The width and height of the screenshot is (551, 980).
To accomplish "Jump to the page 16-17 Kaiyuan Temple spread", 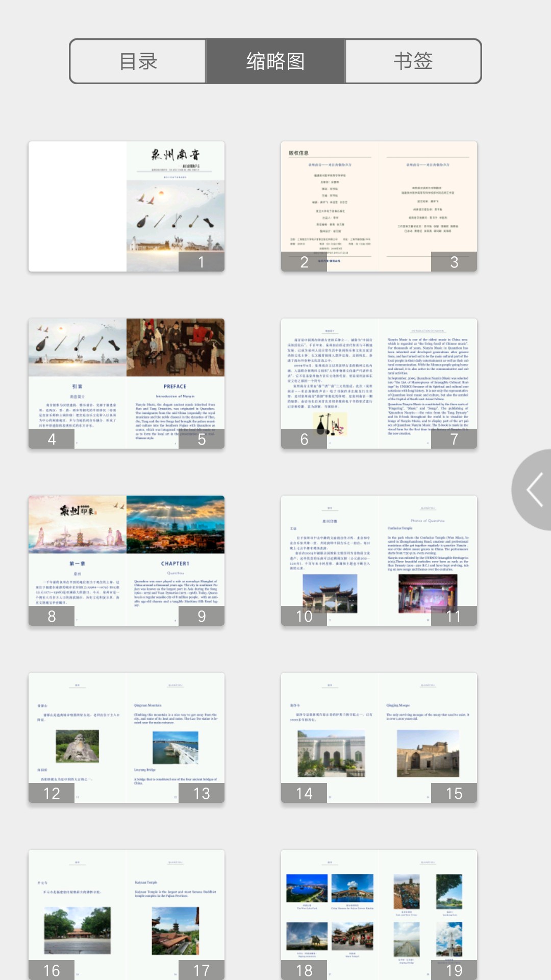I will [127, 914].
